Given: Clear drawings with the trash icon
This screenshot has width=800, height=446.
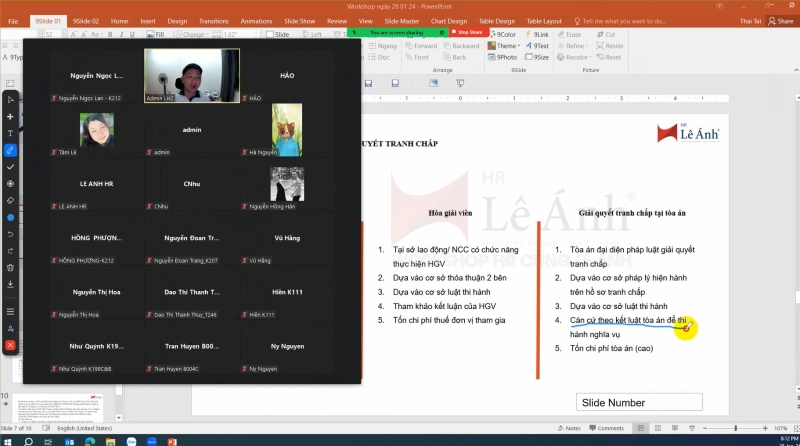Looking at the screenshot, I should point(11,268).
